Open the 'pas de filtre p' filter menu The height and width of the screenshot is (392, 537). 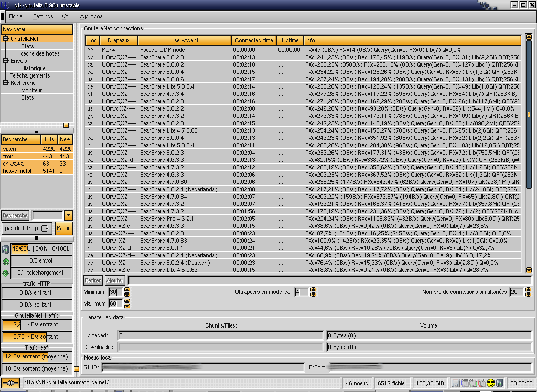(27, 228)
